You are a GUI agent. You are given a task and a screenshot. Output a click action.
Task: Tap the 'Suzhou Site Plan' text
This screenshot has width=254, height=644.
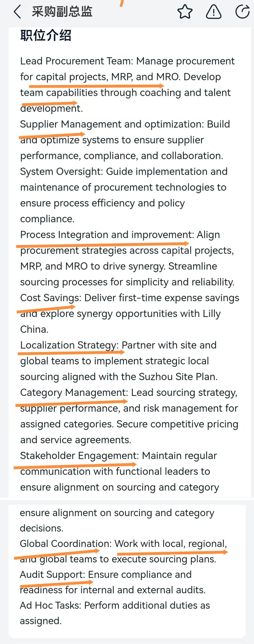pyautogui.click(x=178, y=377)
